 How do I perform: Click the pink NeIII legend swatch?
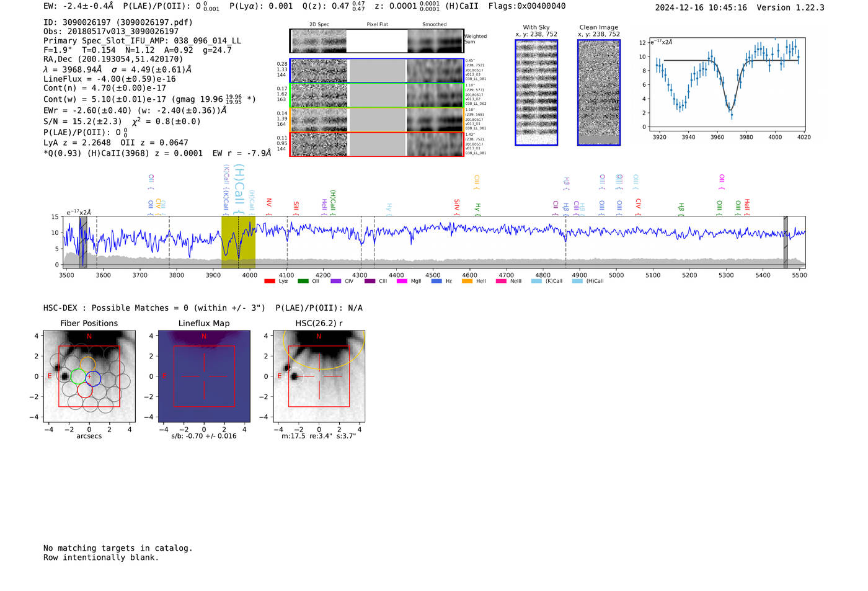pyautogui.click(x=501, y=281)
